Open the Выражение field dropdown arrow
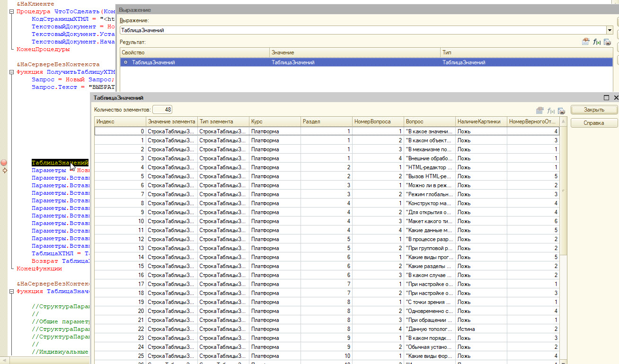This screenshot has height=364, width=619. pos(610,30)
